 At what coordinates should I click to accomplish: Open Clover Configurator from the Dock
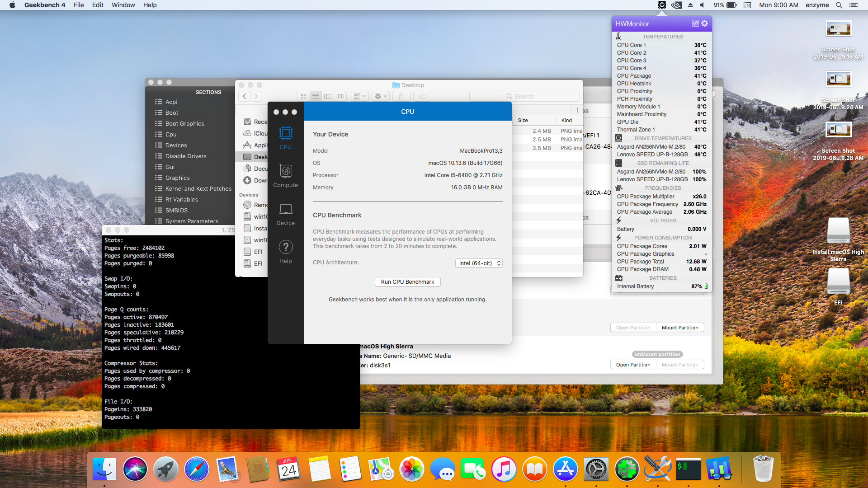point(627,469)
